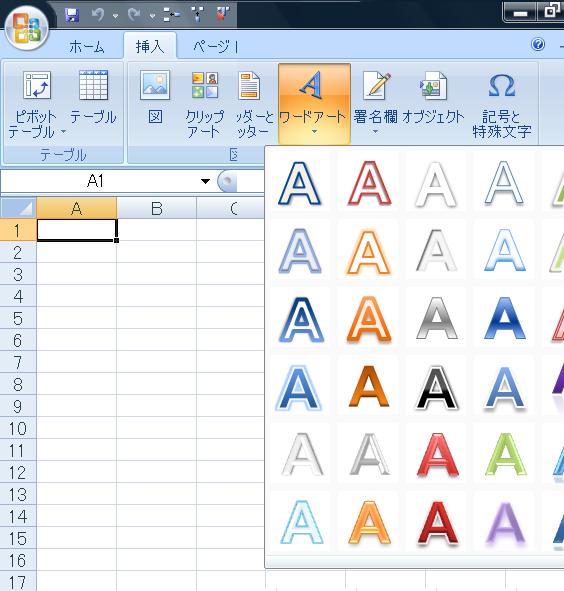This screenshot has height=591, width=564.
Task: Select column B header
Action: click(156, 208)
